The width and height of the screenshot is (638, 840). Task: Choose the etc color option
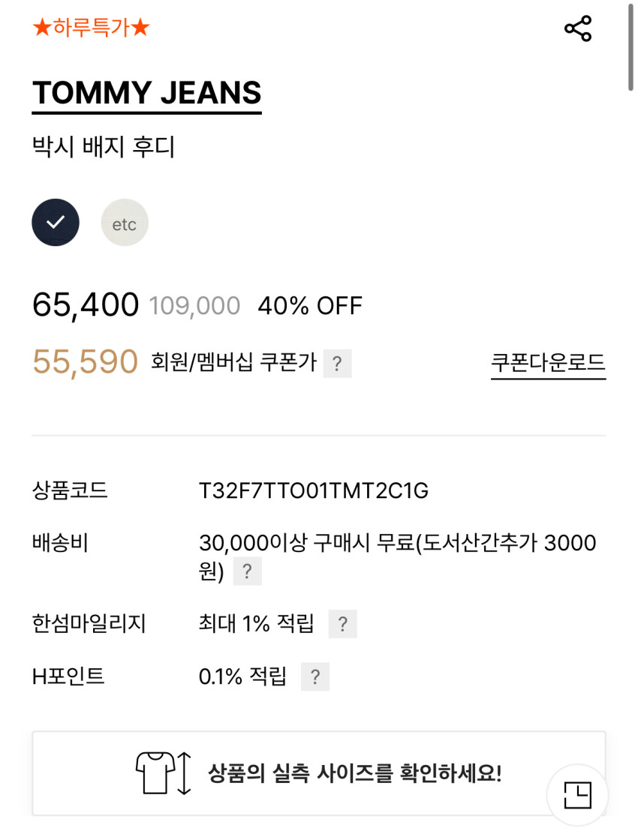[x=125, y=223]
